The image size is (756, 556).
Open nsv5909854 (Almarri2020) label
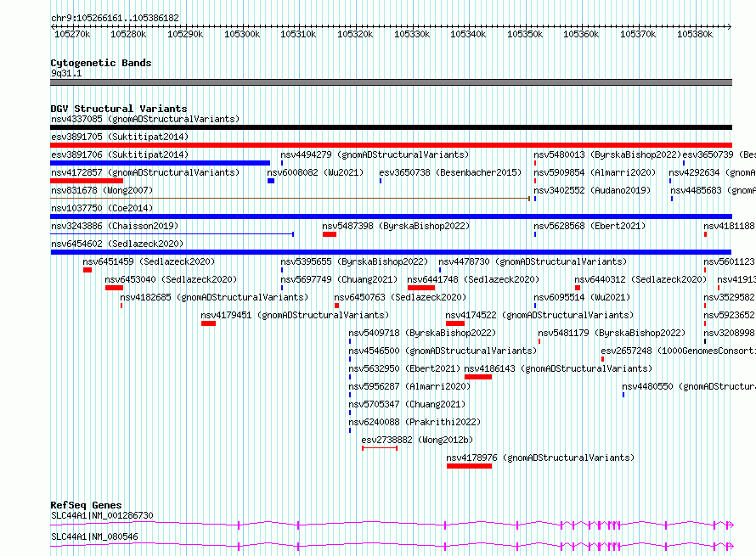[x=595, y=172]
